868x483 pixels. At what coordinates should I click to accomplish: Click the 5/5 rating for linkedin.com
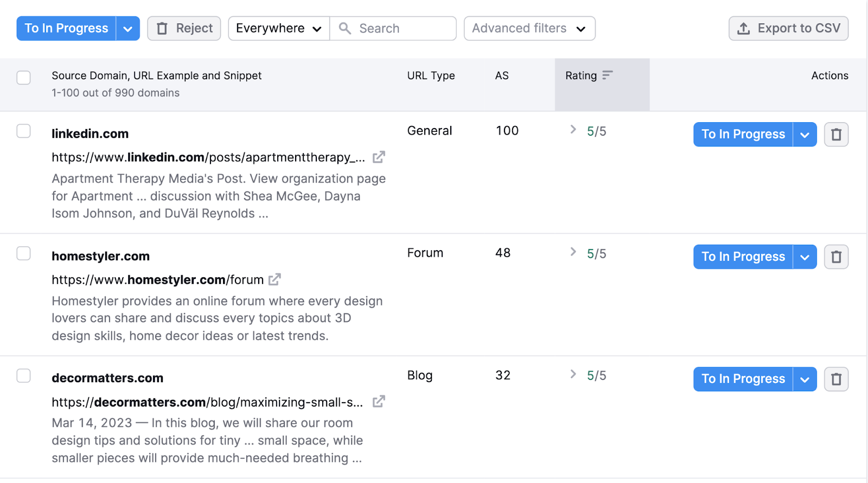click(597, 131)
